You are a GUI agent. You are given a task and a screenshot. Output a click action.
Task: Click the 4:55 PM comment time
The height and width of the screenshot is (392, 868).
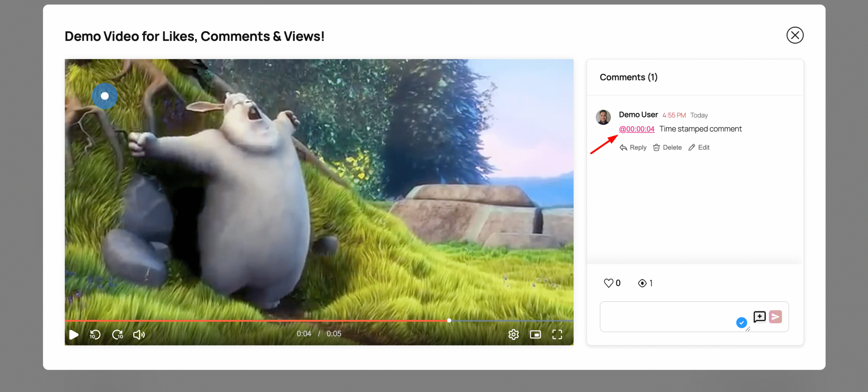pyautogui.click(x=674, y=115)
